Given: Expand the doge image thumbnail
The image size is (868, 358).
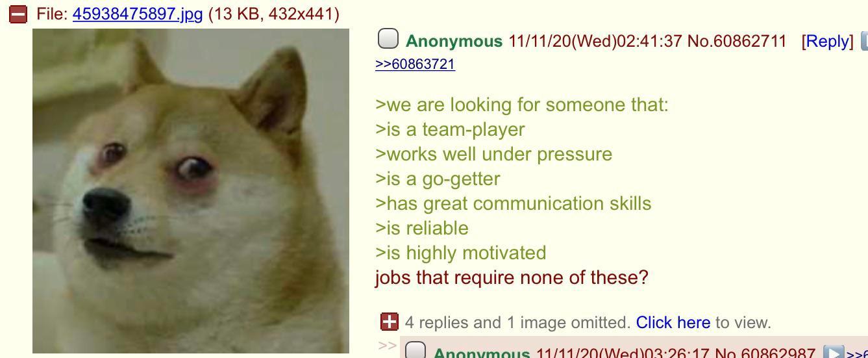Looking at the screenshot, I should 191,191.
